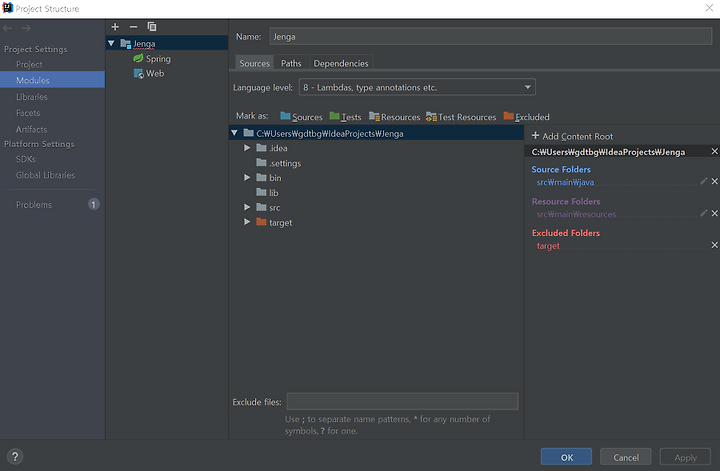Screen dimensions: 720x471
Task: Mark folder as Tests
Action: pos(345,117)
